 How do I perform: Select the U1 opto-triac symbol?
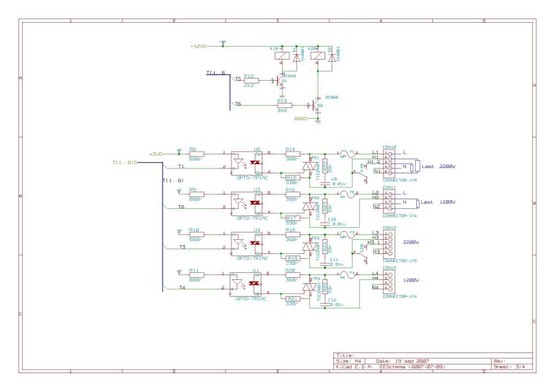pyautogui.click(x=246, y=284)
